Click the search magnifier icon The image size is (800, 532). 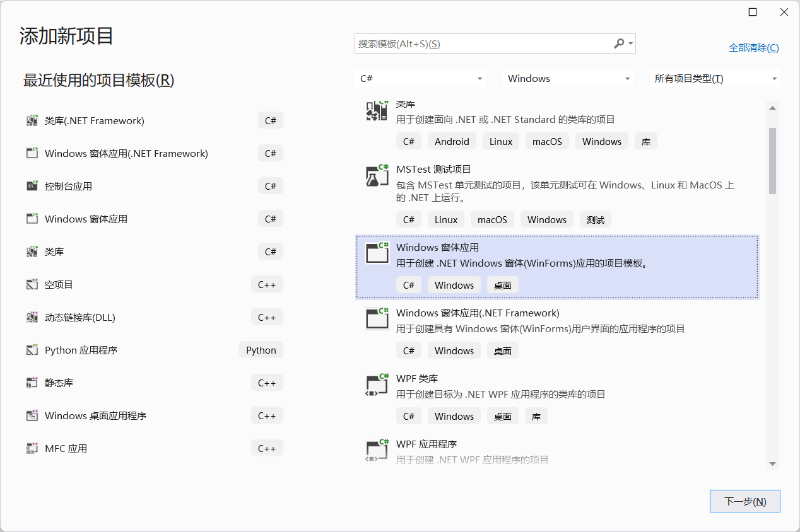click(x=618, y=43)
